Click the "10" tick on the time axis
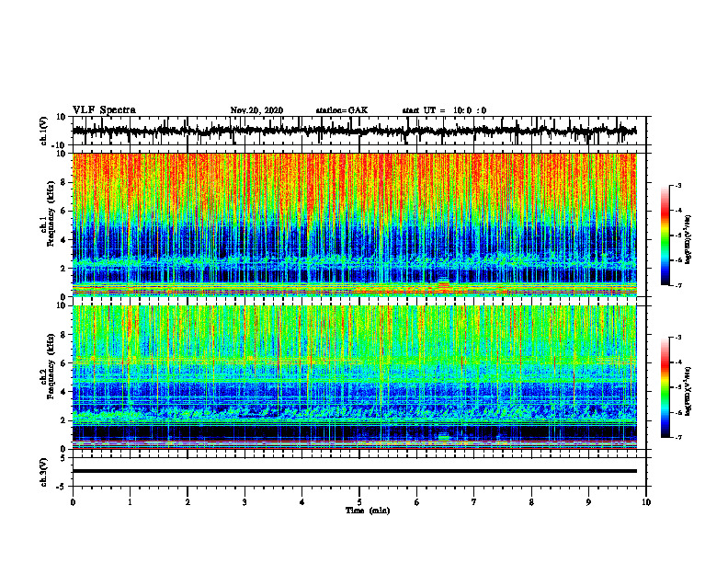This screenshot has height=563, width=728. point(646,502)
